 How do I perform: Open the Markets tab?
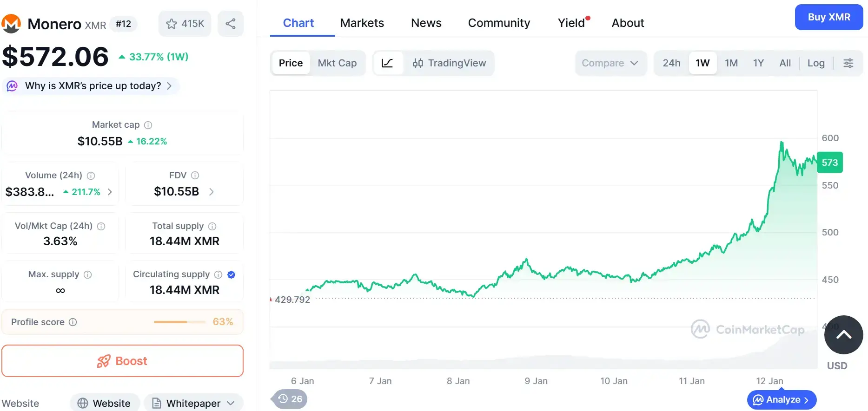(x=362, y=23)
